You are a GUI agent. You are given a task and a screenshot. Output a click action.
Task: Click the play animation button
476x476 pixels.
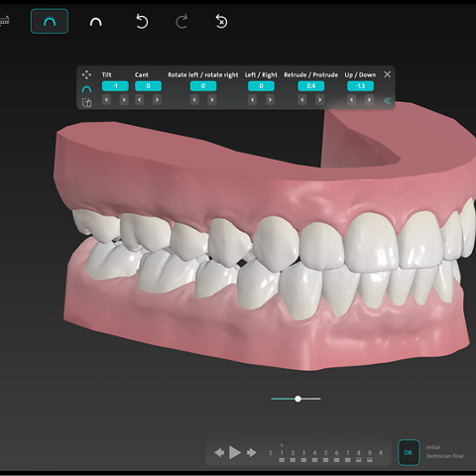(x=235, y=452)
